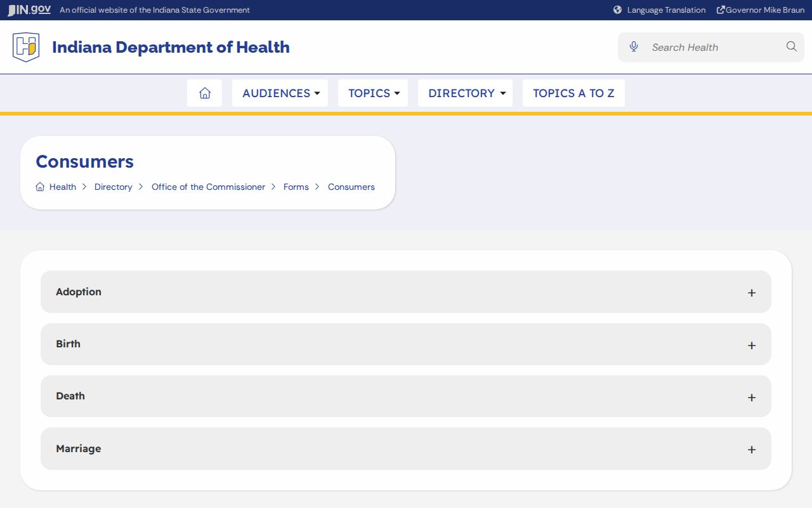
Task: Click the magnifying glass search icon
Action: click(791, 46)
